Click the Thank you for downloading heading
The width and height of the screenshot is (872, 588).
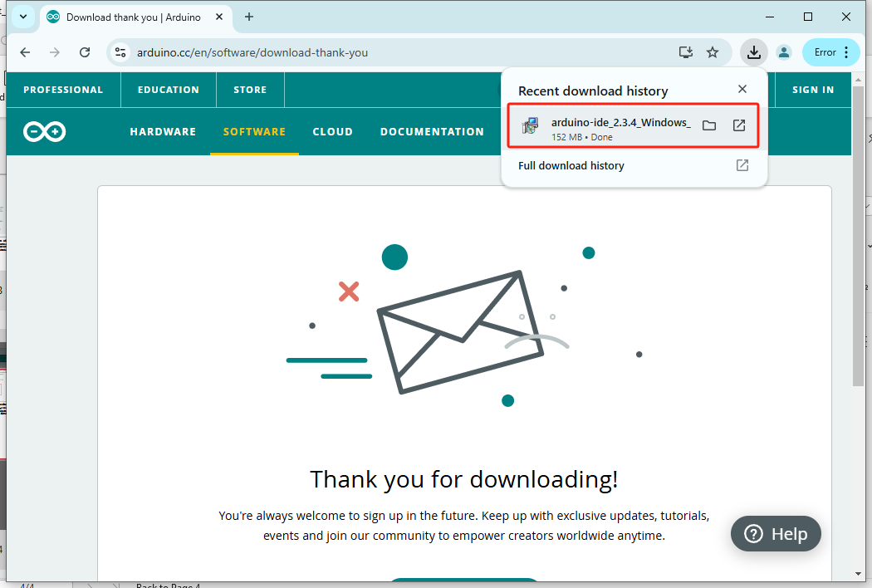463,479
